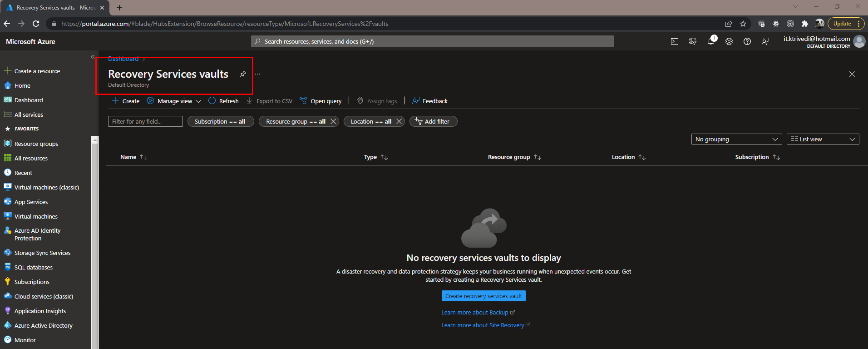Close the Recovery Services vaults blade

(x=852, y=74)
